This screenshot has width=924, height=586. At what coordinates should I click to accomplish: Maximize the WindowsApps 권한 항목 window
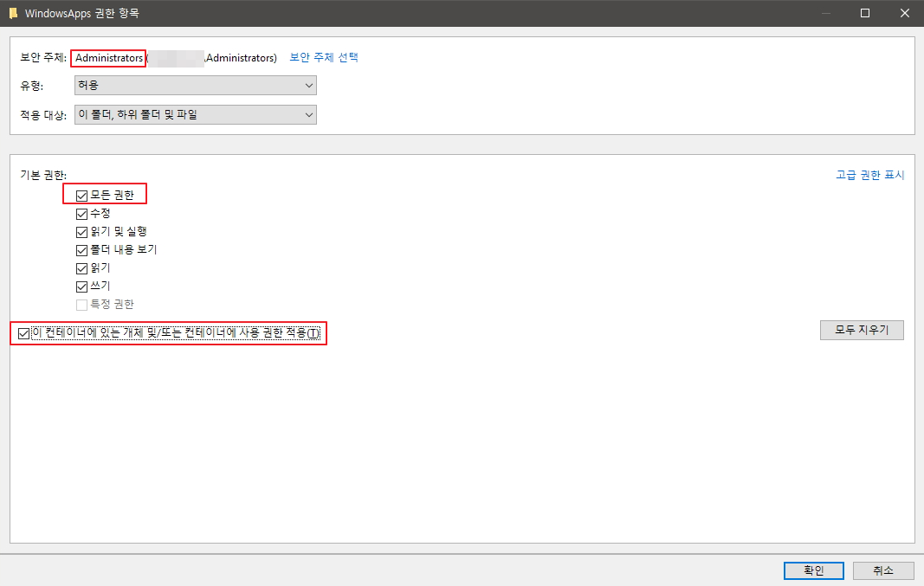[865, 13]
